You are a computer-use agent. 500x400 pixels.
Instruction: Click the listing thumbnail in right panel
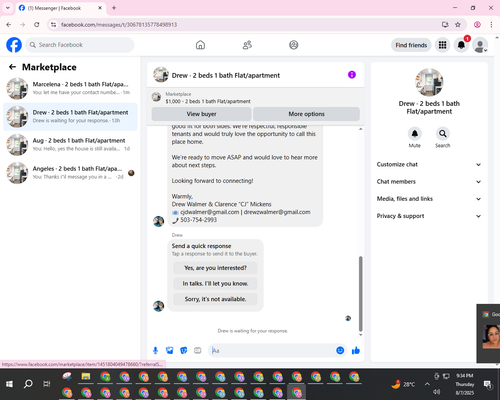429,82
